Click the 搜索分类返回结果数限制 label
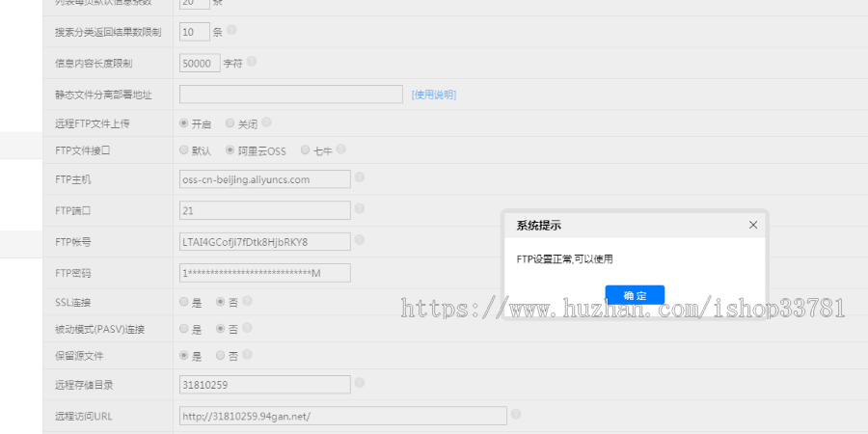 pos(108,32)
